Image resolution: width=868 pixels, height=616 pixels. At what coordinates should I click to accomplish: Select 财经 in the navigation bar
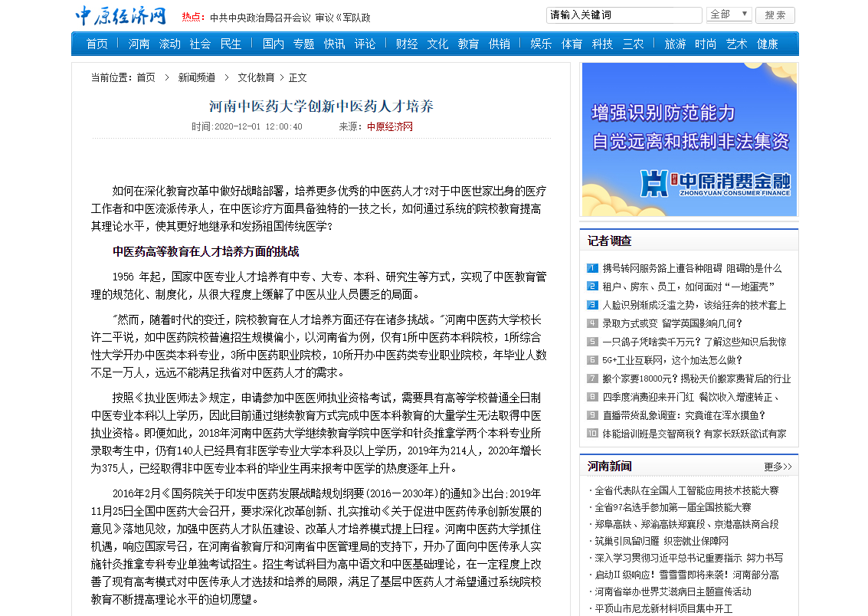(x=407, y=44)
